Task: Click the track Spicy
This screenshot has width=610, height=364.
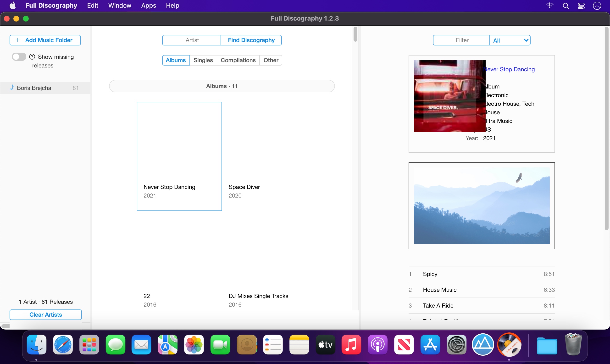Action: (x=482, y=274)
